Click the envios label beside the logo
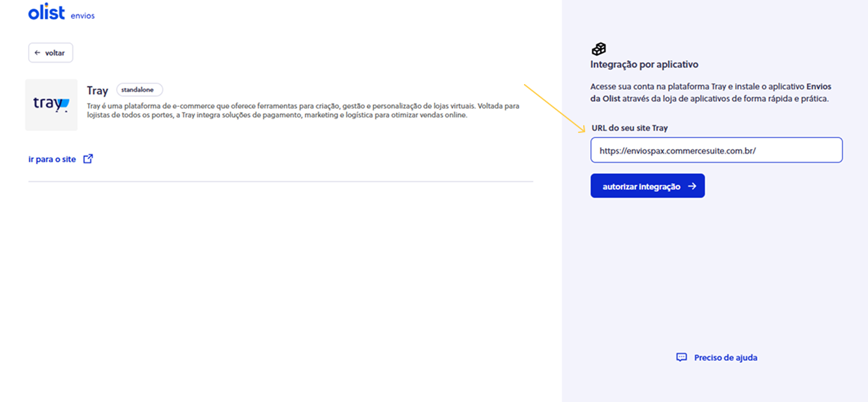Viewport: 868px width, 402px height. tap(83, 16)
